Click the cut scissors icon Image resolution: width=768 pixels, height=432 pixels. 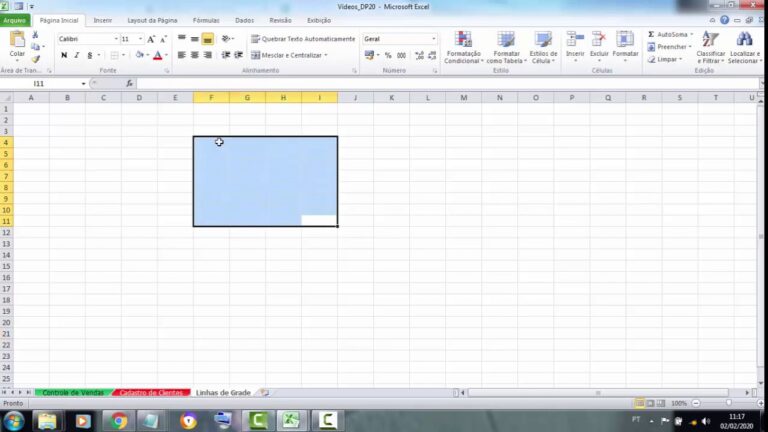(x=35, y=35)
